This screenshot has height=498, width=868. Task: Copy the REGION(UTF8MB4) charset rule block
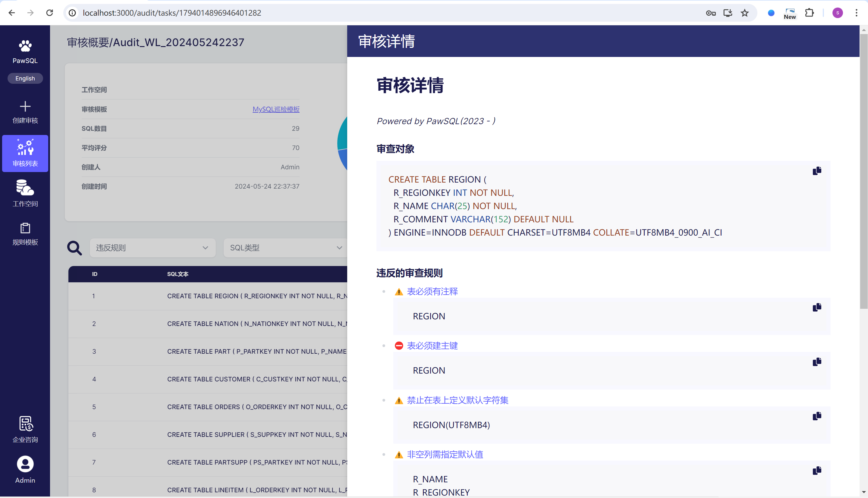tap(817, 416)
